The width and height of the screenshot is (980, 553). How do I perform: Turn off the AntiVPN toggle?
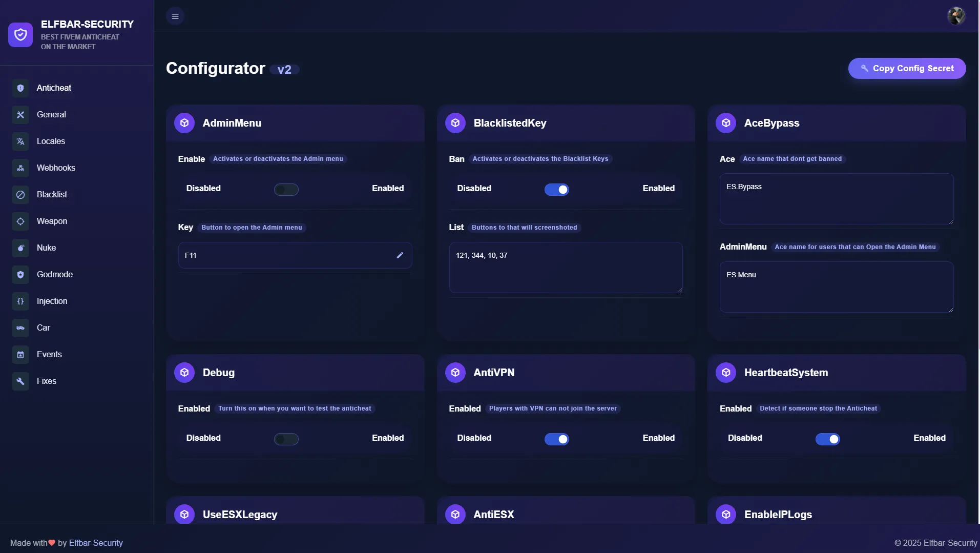[558, 439]
